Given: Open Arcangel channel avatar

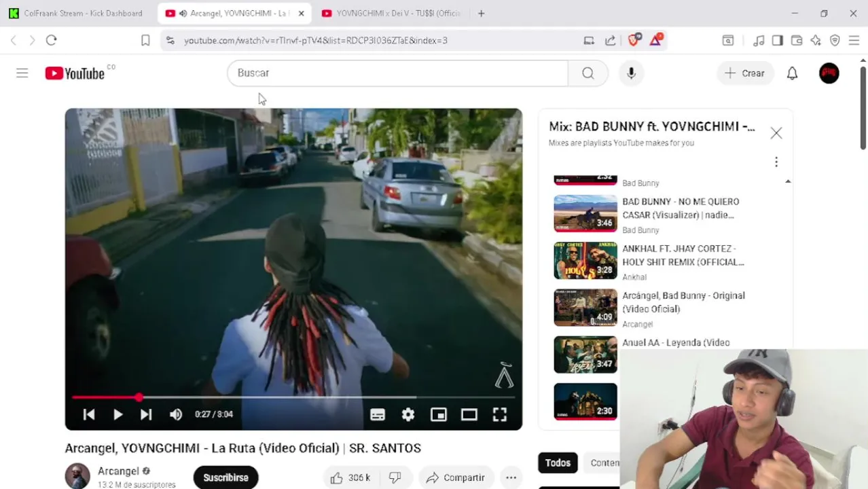Looking at the screenshot, I should 77,476.
